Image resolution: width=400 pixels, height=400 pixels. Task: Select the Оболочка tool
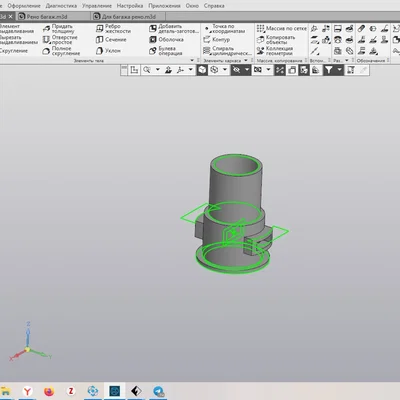pos(166,40)
